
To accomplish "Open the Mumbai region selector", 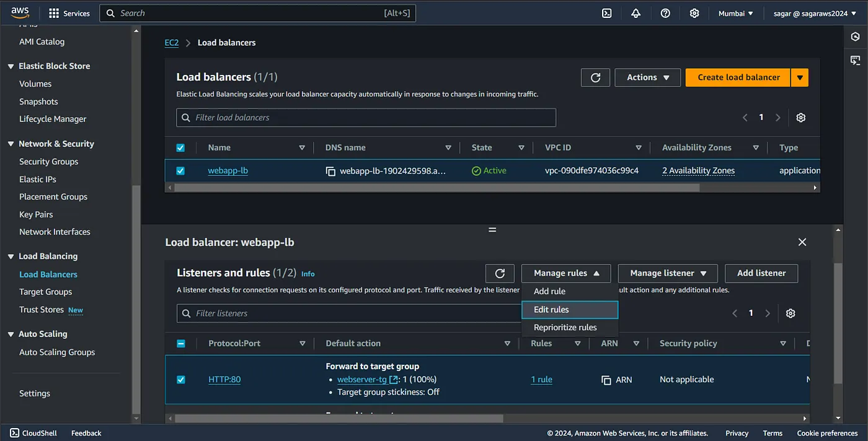I will pyautogui.click(x=736, y=13).
